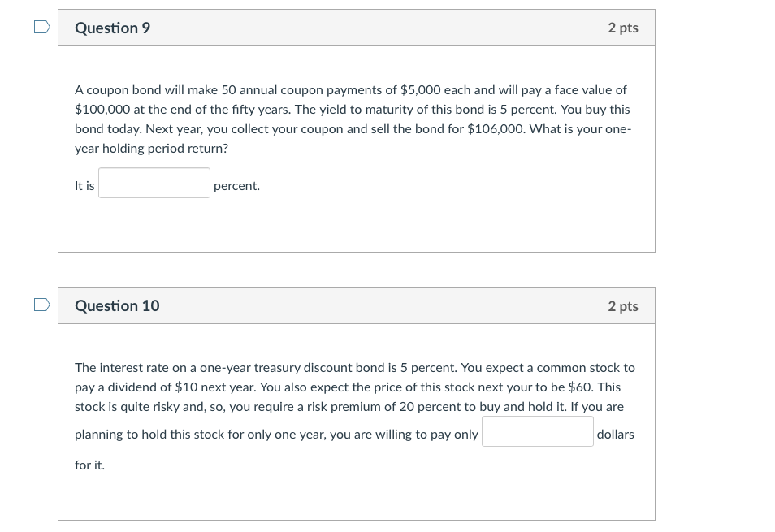Select the flag outline left of Question 9 header

pos(40,27)
